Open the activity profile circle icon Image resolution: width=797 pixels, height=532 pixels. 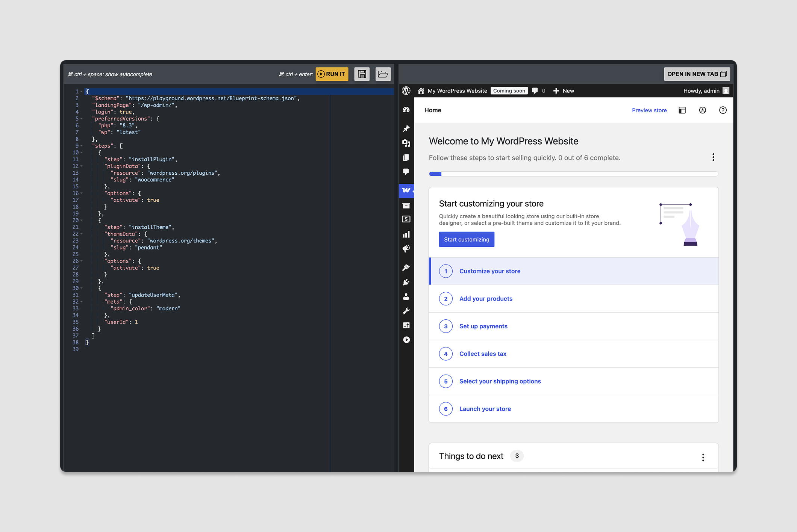703,110
